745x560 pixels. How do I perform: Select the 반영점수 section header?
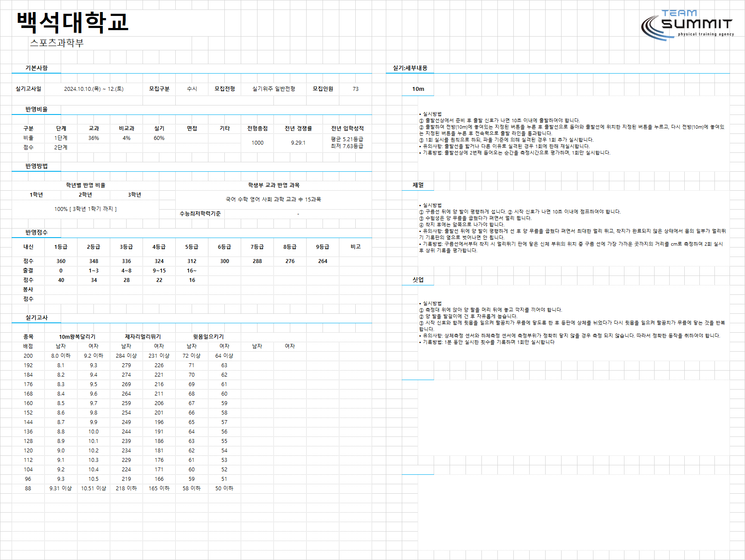point(37,232)
